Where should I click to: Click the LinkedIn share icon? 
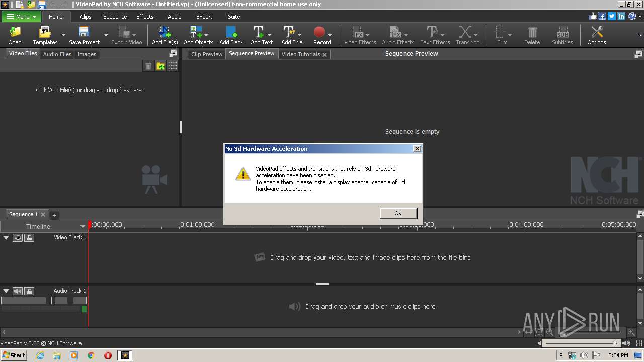tap(621, 16)
